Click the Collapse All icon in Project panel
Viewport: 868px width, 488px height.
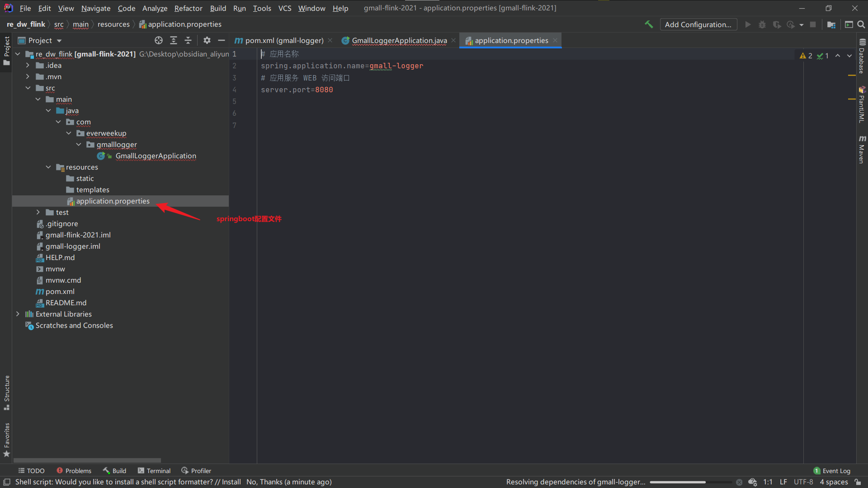188,40
